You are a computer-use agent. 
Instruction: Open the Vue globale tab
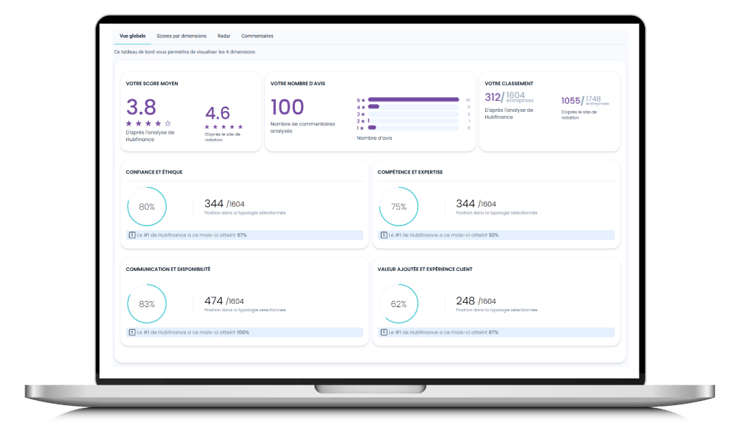click(132, 36)
